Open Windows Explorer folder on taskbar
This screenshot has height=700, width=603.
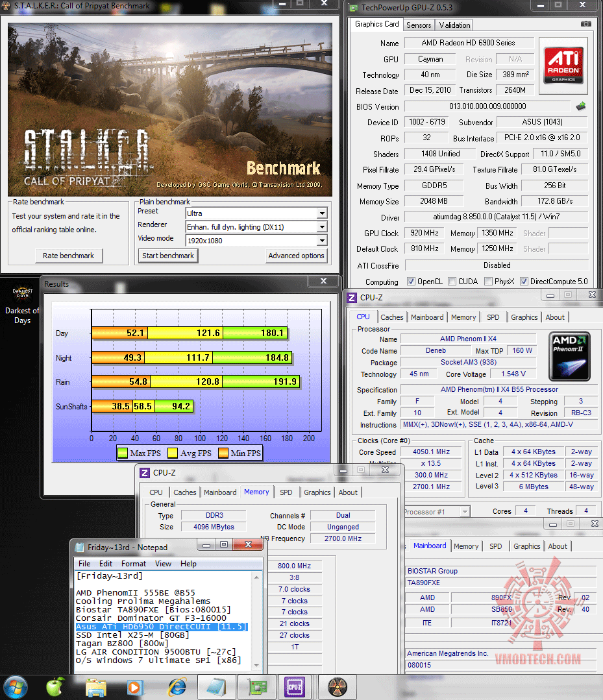(x=96, y=688)
